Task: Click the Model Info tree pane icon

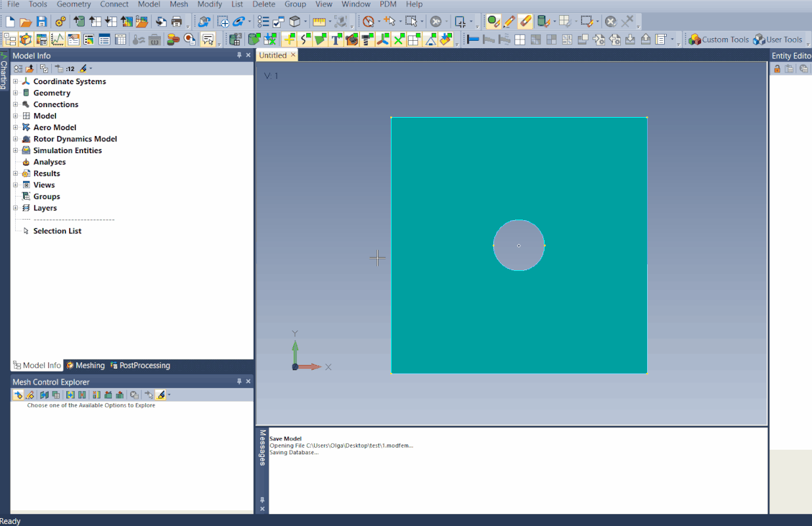Action: tap(10, 39)
